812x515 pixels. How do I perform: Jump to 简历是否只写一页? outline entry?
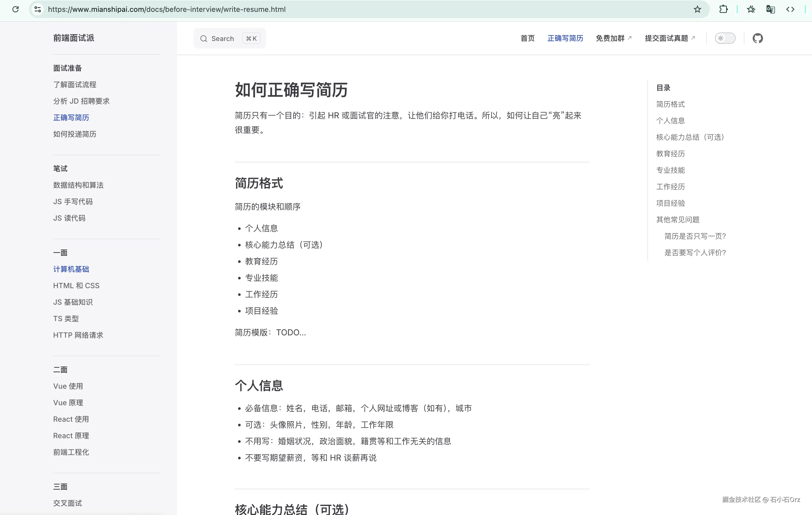point(695,236)
